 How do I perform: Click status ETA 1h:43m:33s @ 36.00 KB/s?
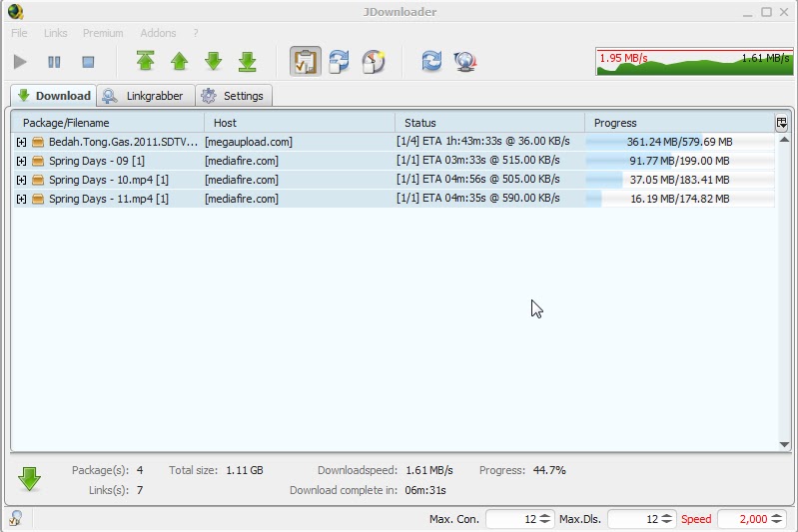coord(483,141)
